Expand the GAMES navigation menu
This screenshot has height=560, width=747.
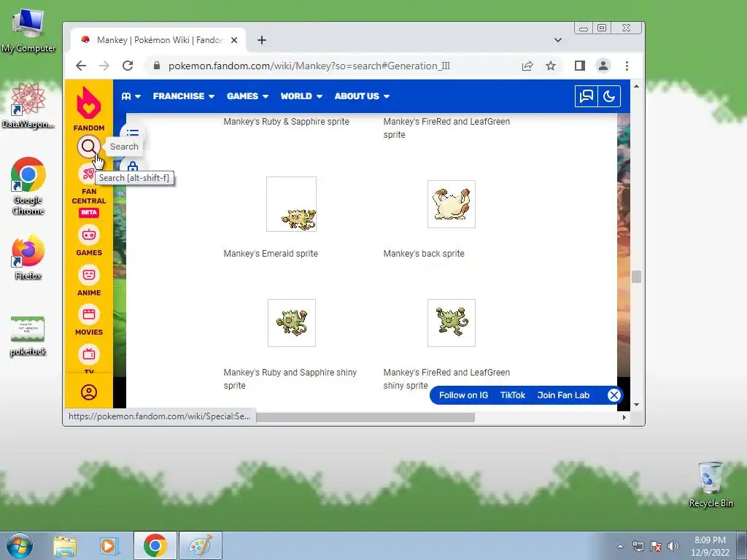[247, 96]
